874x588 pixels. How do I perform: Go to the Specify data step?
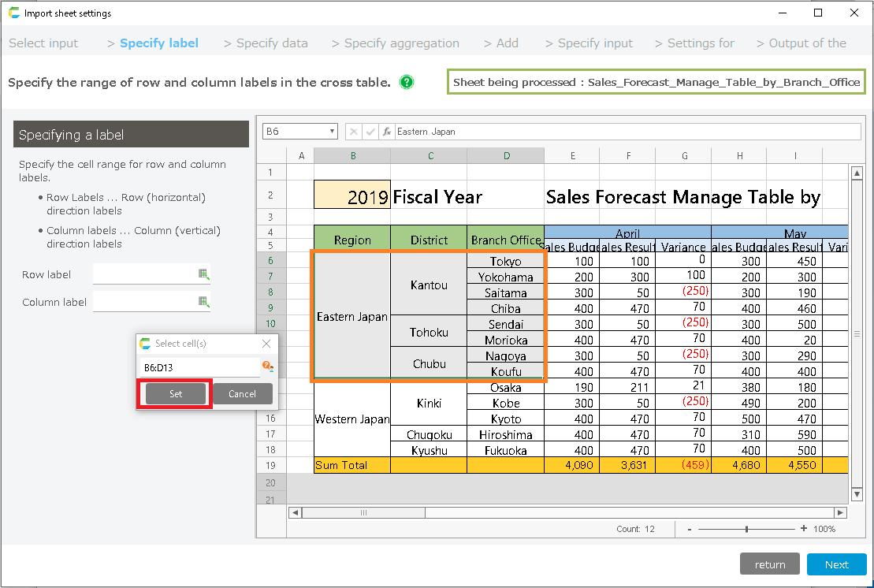click(272, 43)
